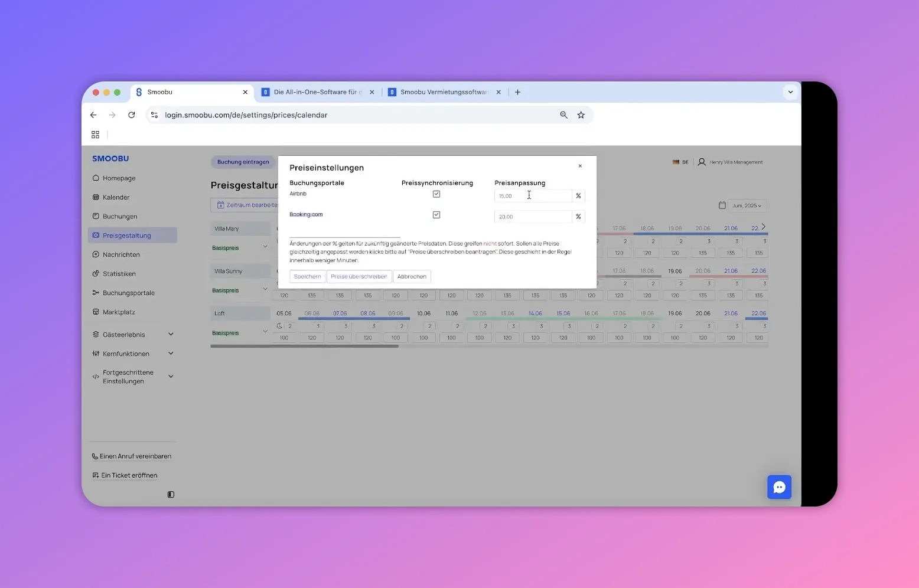
Task: Toggle the sidebar collapse control at bottom left
Action: pyautogui.click(x=171, y=494)
